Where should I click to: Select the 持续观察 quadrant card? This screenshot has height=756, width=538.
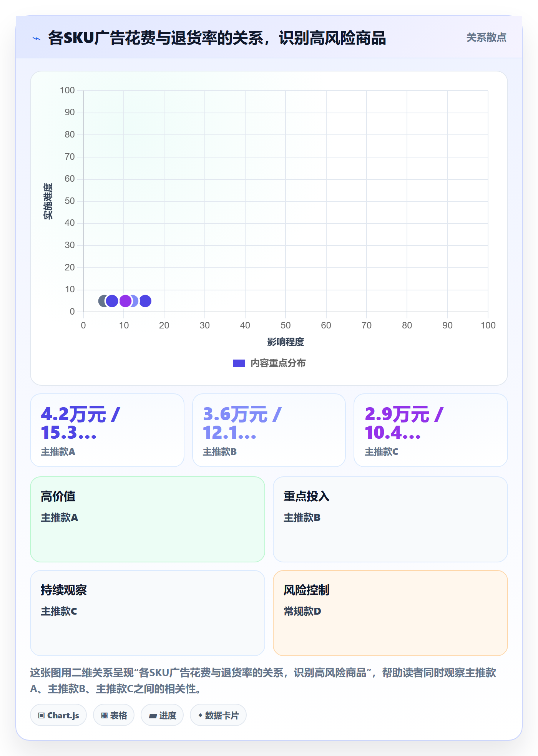[x=148, y=613]
